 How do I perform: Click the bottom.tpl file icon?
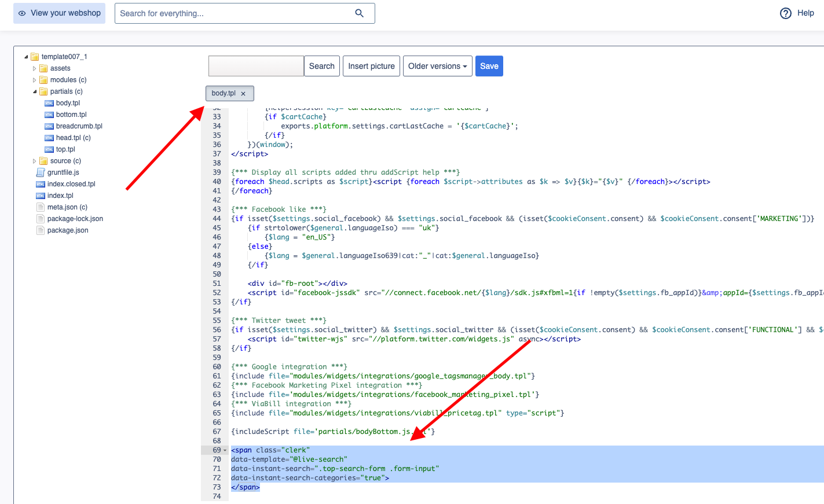(50, 114)
